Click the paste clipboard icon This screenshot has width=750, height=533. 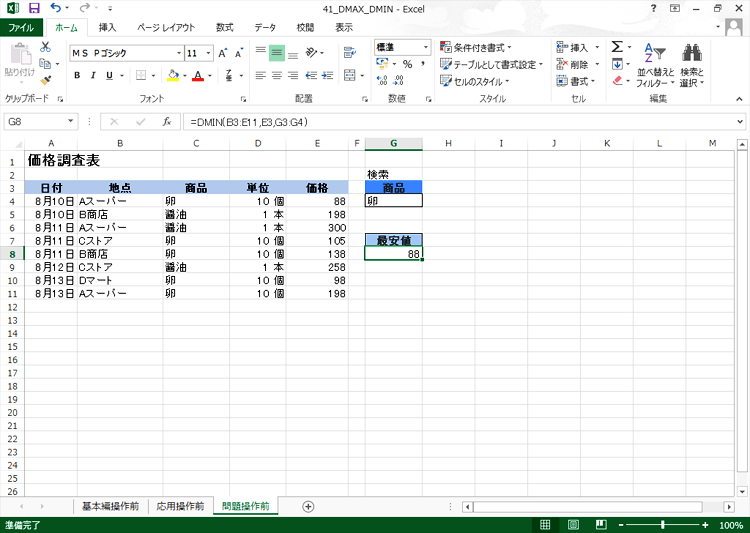pyautogui.click(x=21, y=54)
